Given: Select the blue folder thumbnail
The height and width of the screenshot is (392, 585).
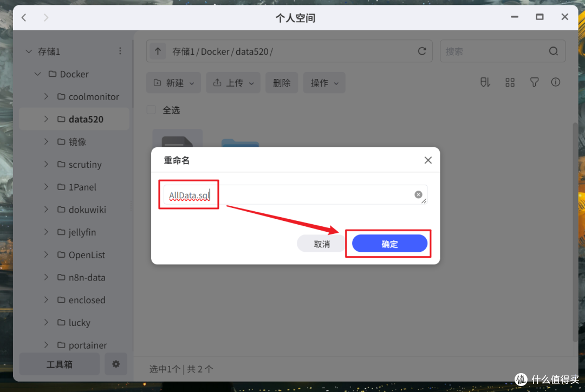Looking at the screenshot, I should coord(240,143).
